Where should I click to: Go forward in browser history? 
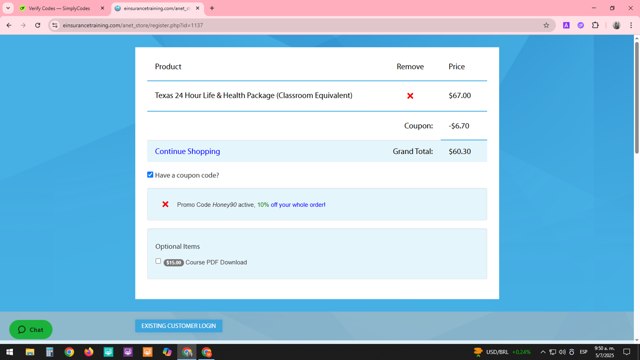point(23,25)
